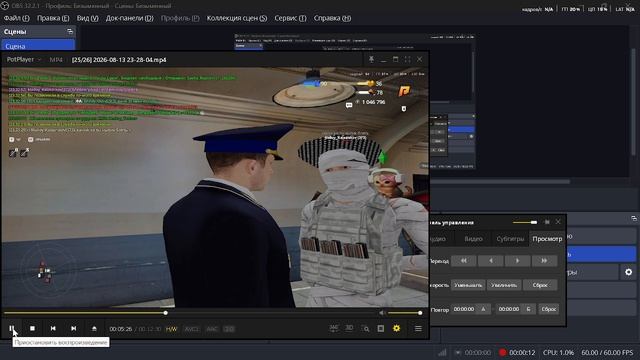Click the OBS preview vertical scrollbar
The image size is (640, 360).
point(633,102)
